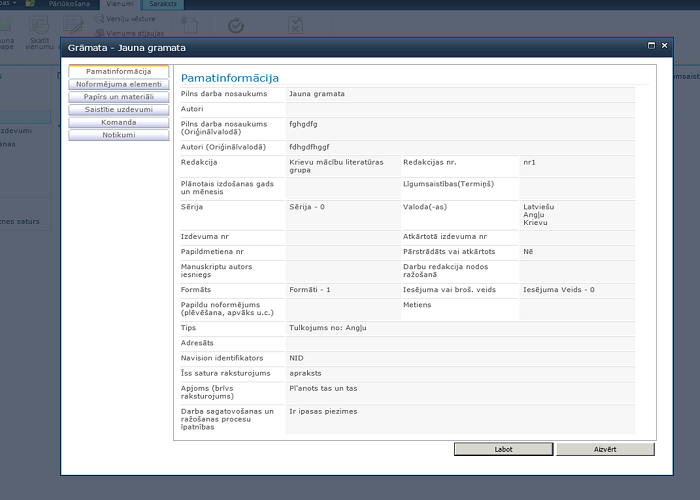Open the Vienumi ribbon tab behind dialog
700x500 pixels.
[120, 4]
